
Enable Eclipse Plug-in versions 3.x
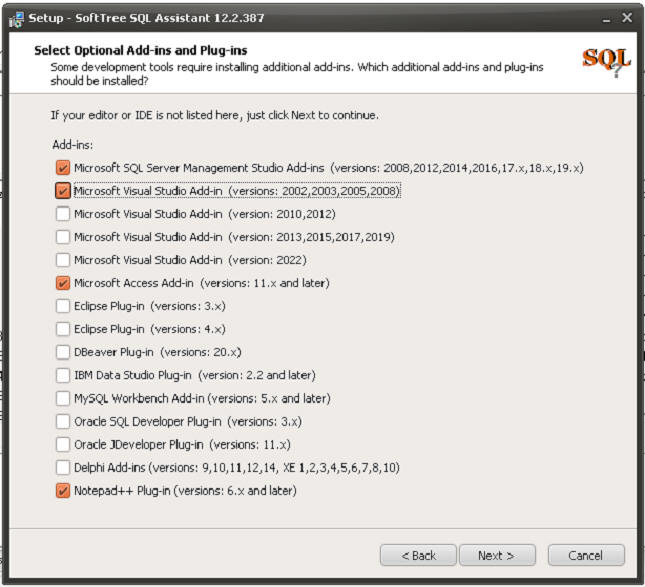63,306
